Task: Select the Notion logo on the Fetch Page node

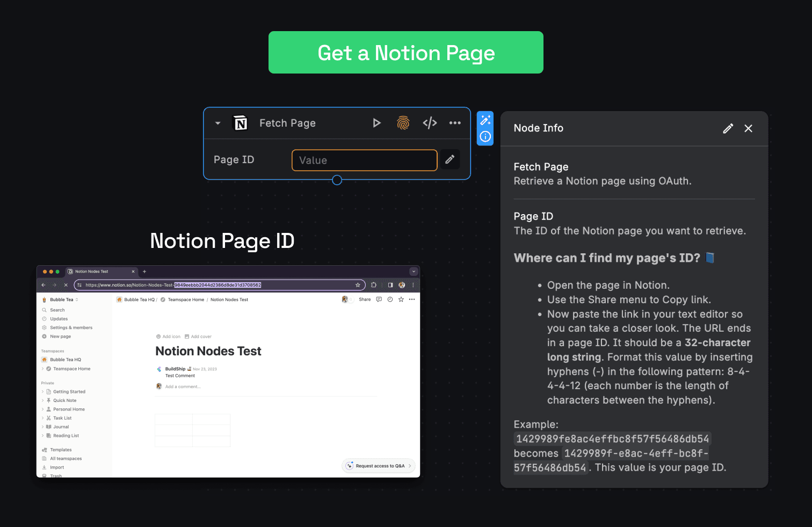Action: (240, 123)
